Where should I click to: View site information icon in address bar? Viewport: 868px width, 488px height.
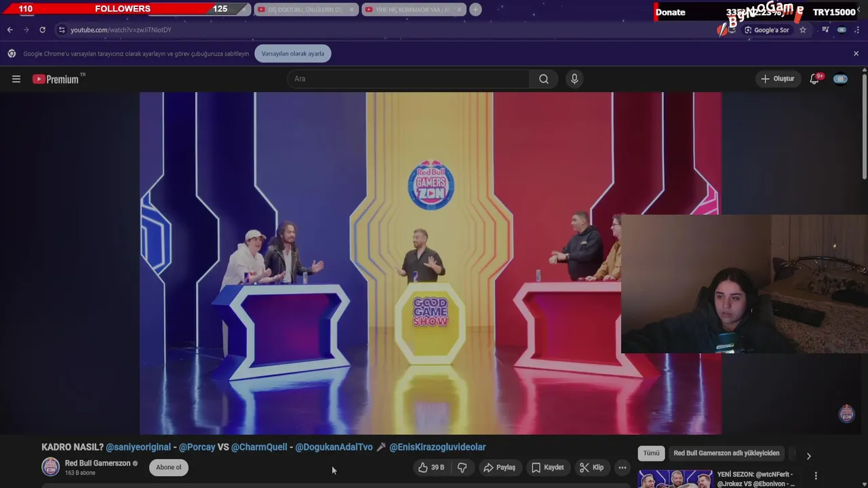pyautogui.click(x=62, y=30)
